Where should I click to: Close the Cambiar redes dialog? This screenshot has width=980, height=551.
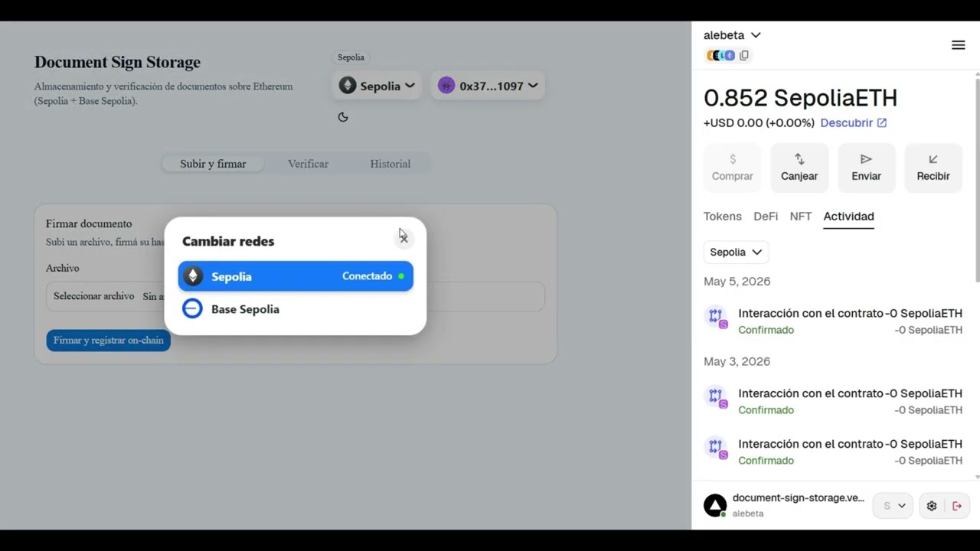pos(403,238)
